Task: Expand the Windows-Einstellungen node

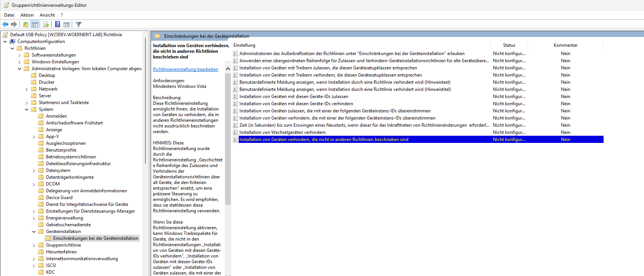Action: (20, 62)
